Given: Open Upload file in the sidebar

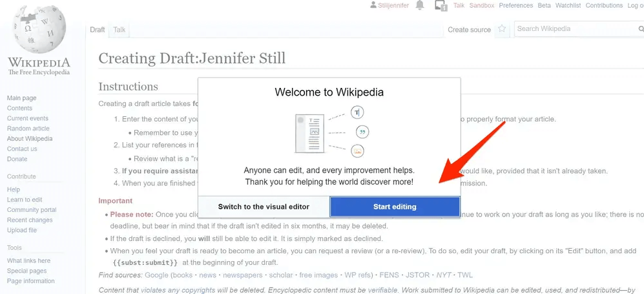Looking at the screenshot, I should pos(22,231).
